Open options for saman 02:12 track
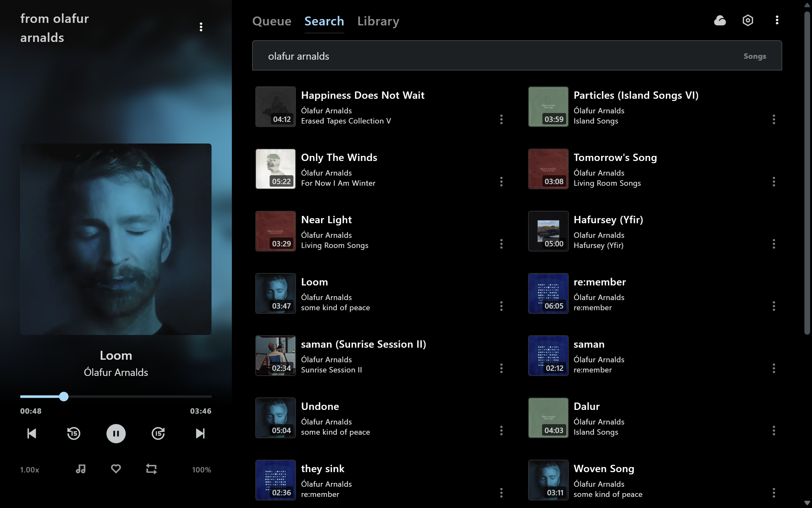 point(774,368)
